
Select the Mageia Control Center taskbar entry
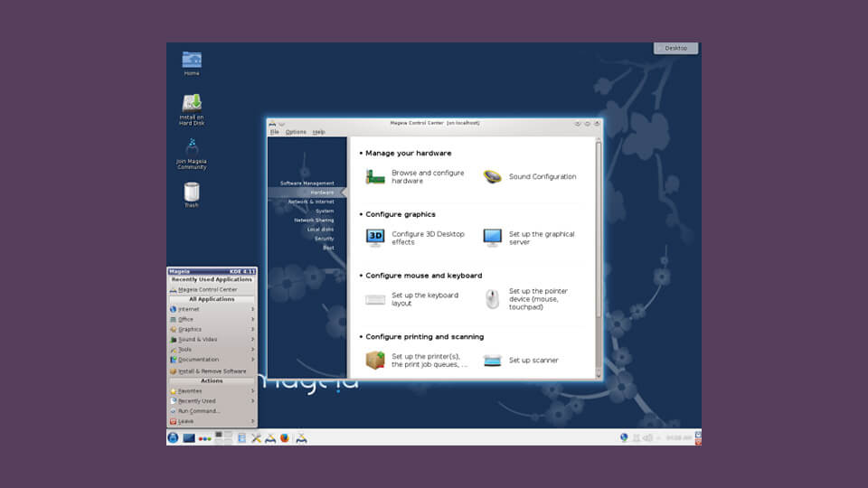pyautogui.click(x=301, y=438)
